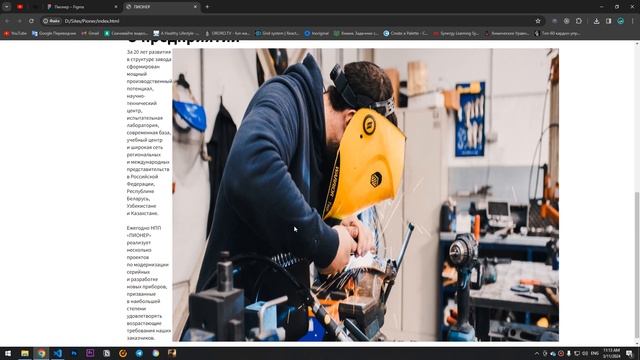The width and height of the screenshot is (640, 360).
Task: Open File Explorer from taskbar
Action: (x=25, y=353)
